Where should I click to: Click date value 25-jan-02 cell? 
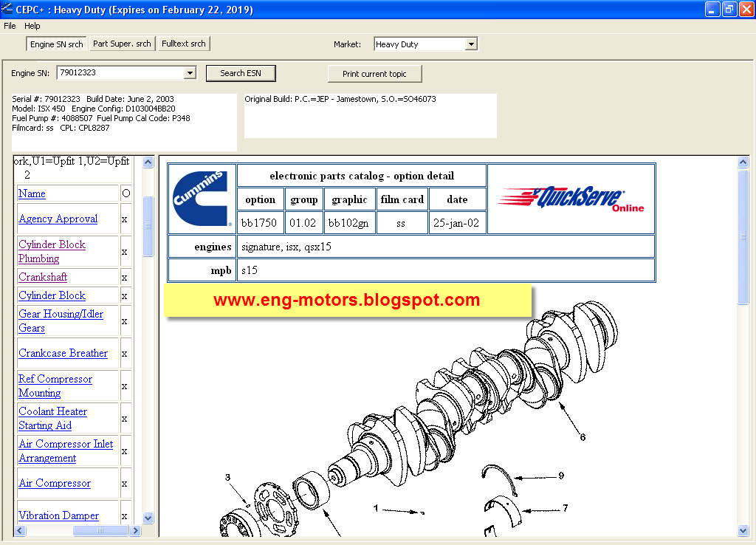(457, 223)
